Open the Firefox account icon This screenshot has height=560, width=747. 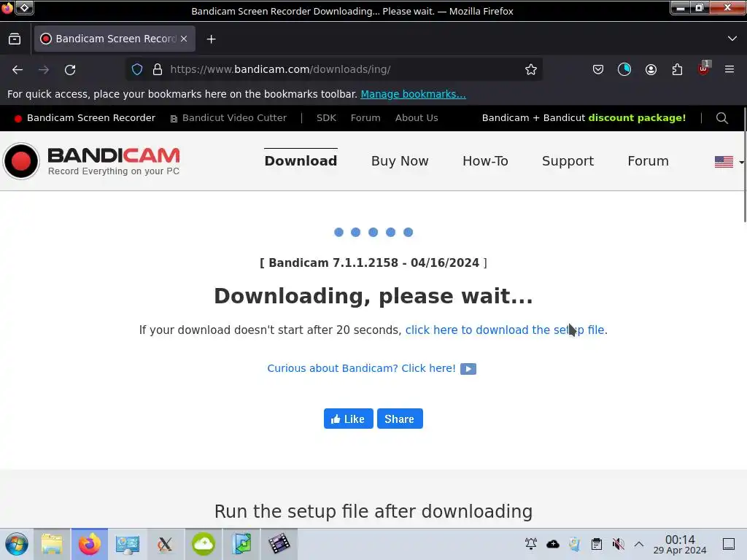(x=651, y=69)
